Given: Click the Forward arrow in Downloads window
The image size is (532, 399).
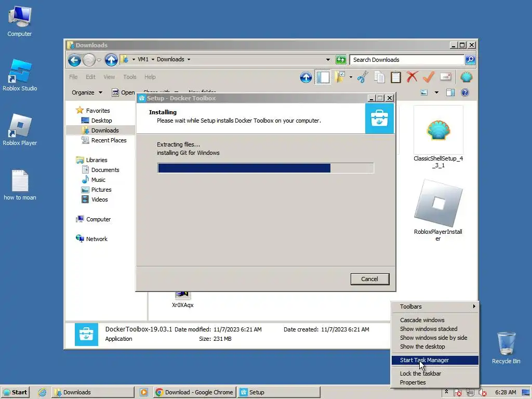Looking at the screenshot, I should [x=89, y=60].
